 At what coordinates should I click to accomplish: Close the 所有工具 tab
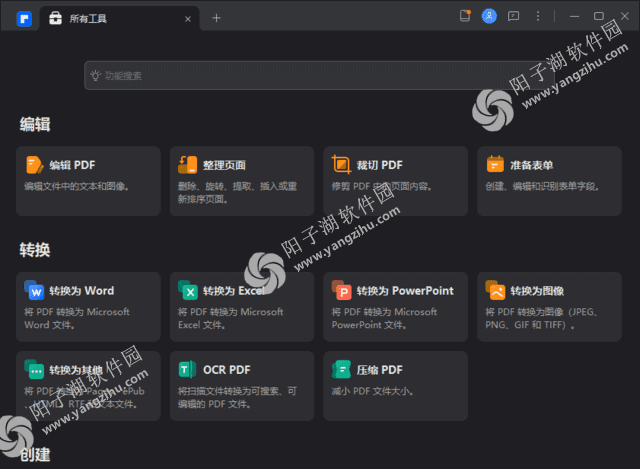[x=188, y=19]
